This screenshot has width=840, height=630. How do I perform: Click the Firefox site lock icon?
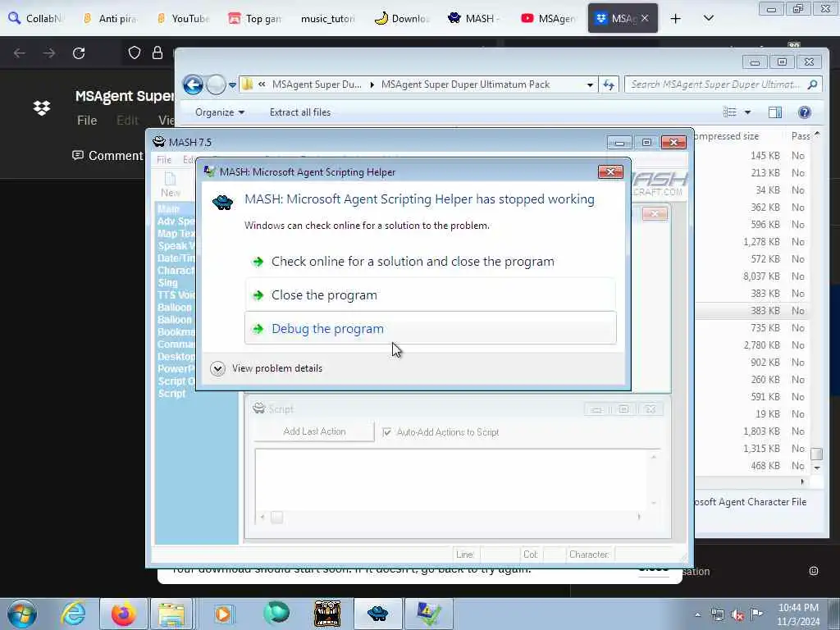point(157,52)
